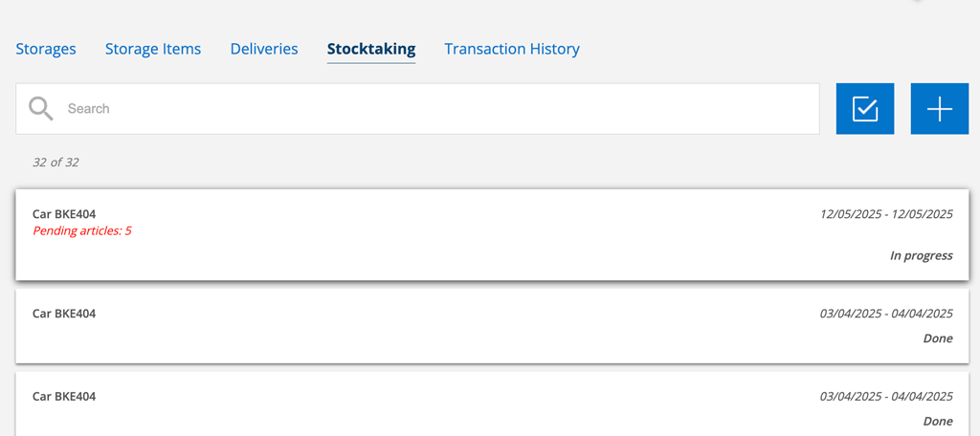Click the Done status of third entry
Screen dimensions: 980x436
(938, 421)
